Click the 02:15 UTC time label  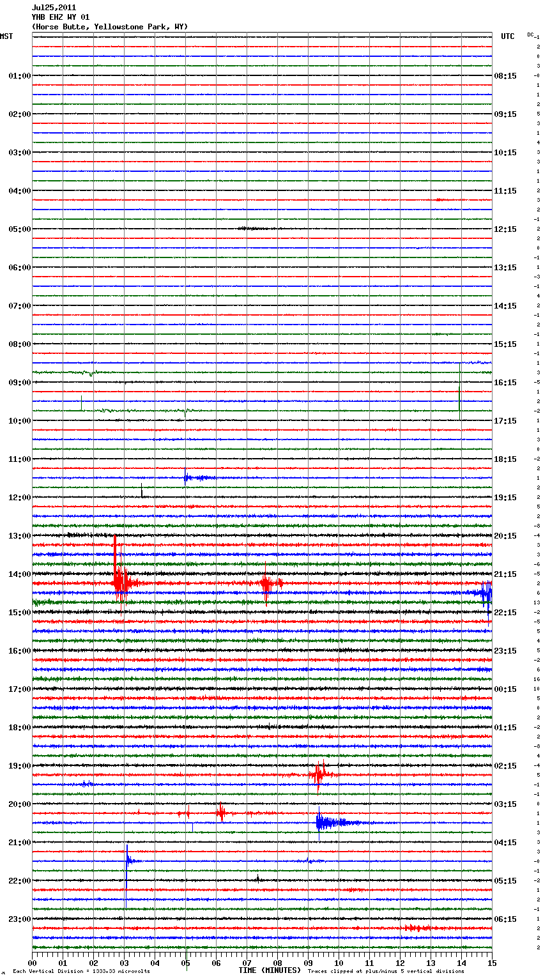click(x=505, y=766)
